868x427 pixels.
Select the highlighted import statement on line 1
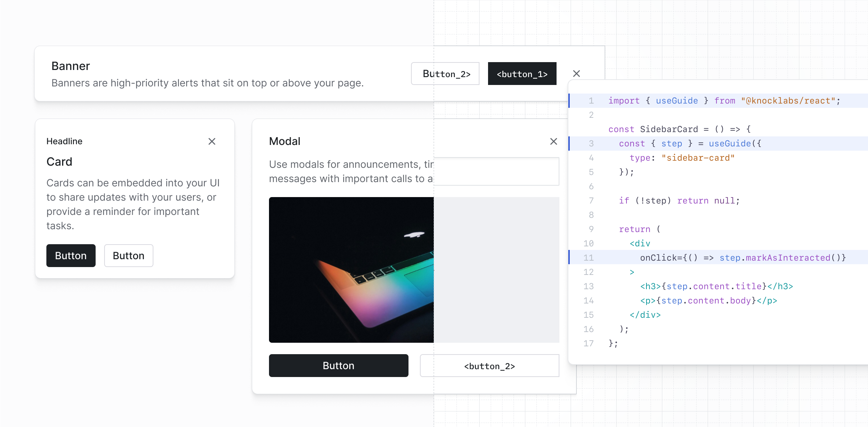[x=714, y=101]
